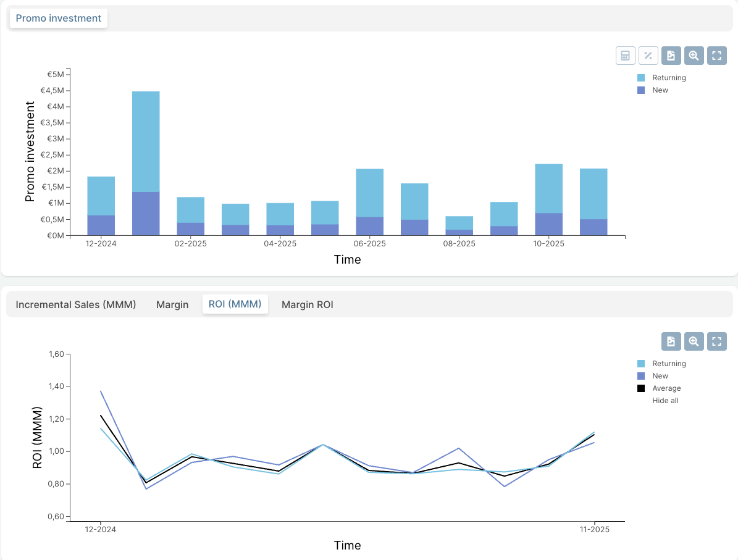Select the Margin ROI tab
738x560 pixels.
pyautogui.click(x=307, y=304)
